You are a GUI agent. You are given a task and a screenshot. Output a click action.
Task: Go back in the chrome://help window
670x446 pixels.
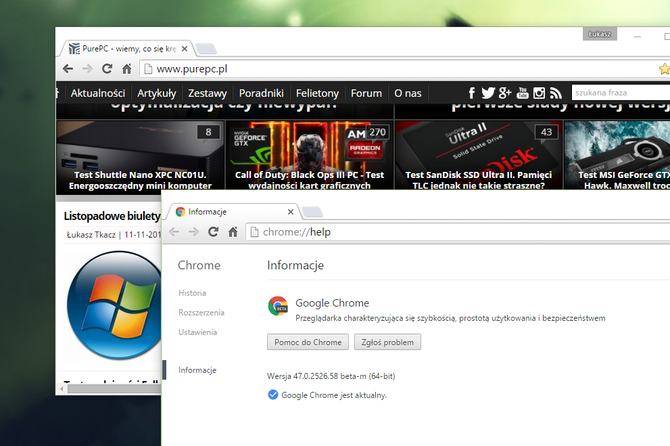[174, 232]
